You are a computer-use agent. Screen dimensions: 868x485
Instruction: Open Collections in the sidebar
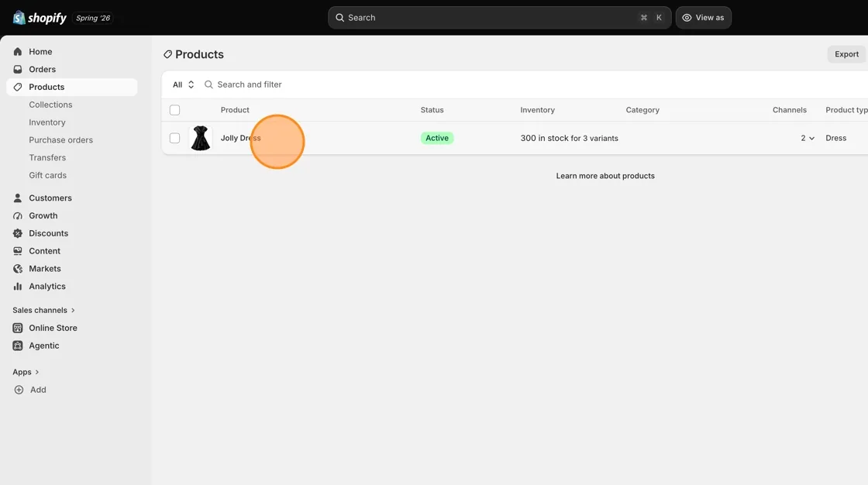[x=50, y=105]
